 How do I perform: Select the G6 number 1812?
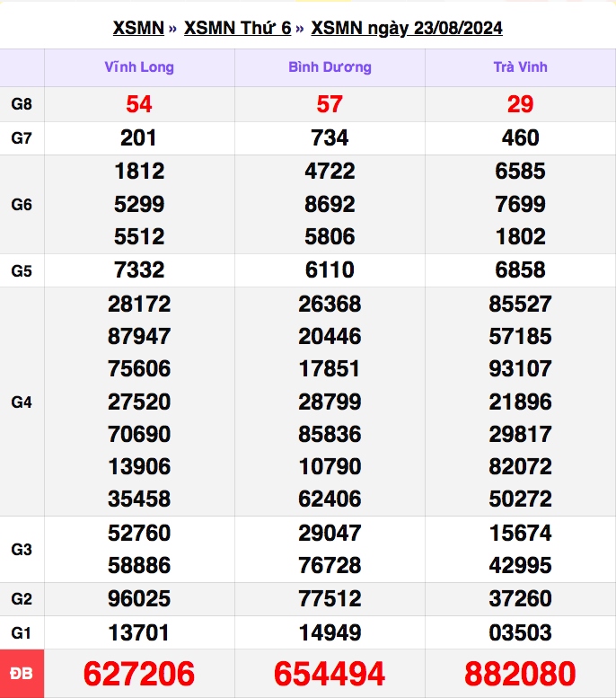point(139,171)
